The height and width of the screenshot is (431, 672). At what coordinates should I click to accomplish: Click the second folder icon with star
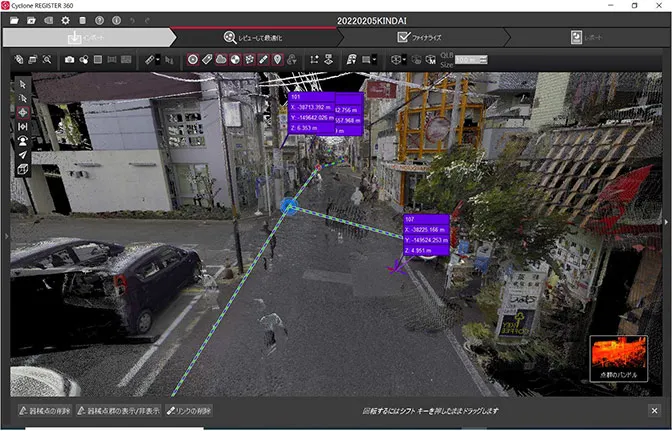(x=31, y=21)
